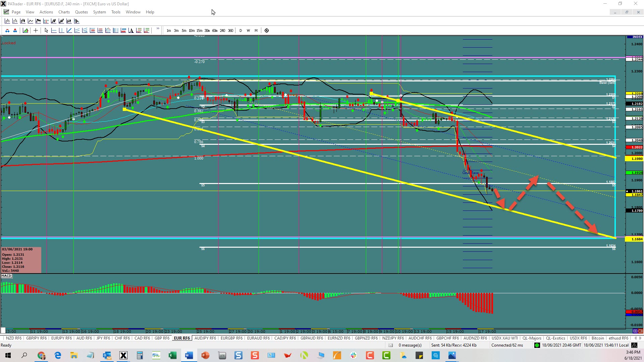Select the arrow pointer tool

46,31
